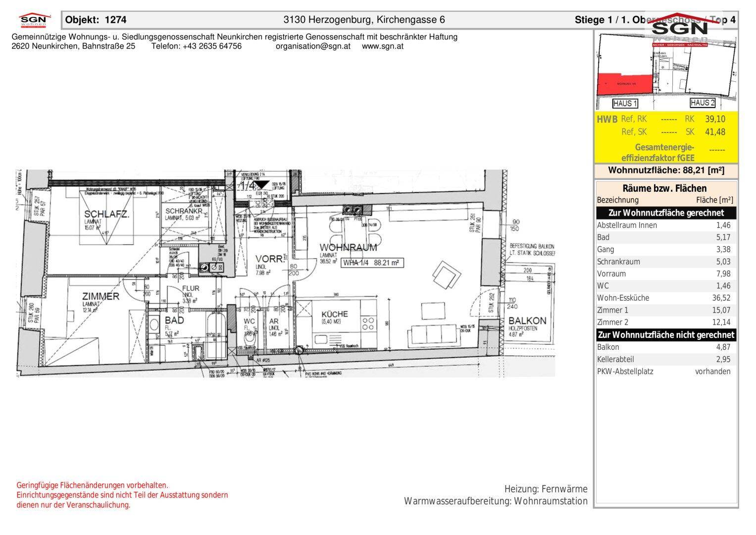
Task: Select the Wohn-Essküche row in the room table
Action: tap(666, 298)
